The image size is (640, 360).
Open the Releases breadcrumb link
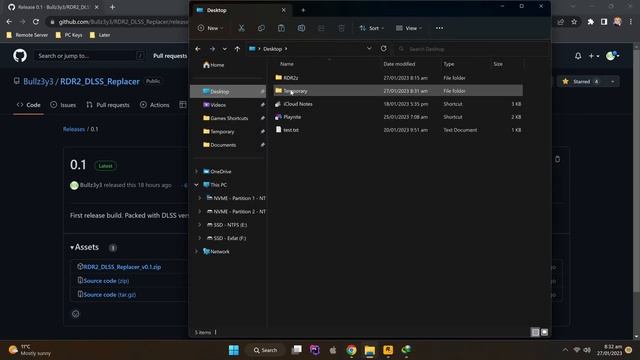[x=74, y=129]
